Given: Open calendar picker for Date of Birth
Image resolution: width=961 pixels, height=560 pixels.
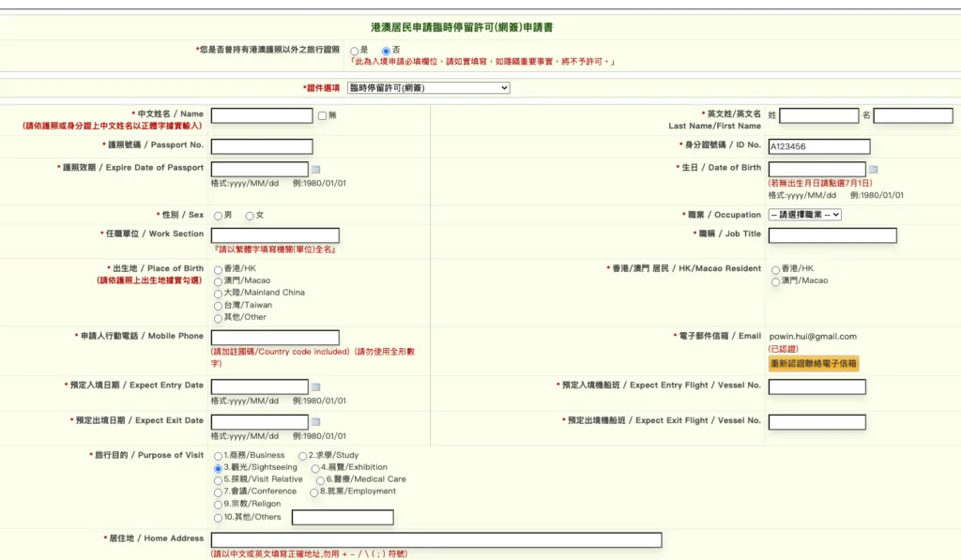Looking at the screenshot, I should click(x=873, y=170).
